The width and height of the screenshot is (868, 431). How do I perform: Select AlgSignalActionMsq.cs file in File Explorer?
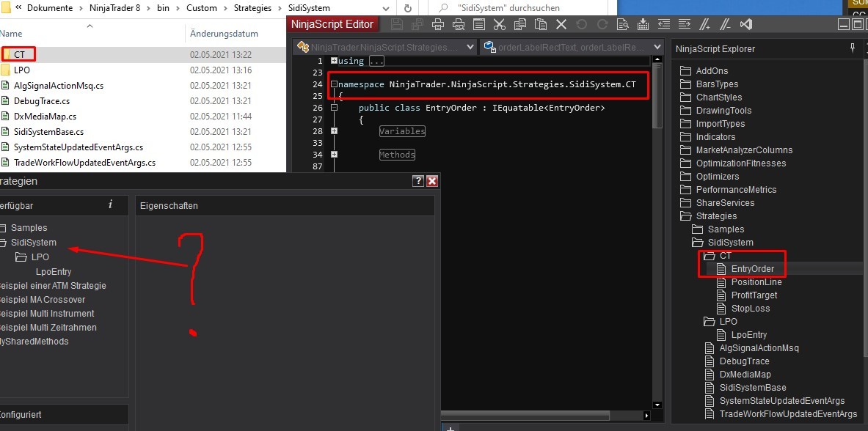(x=58, y=86)
